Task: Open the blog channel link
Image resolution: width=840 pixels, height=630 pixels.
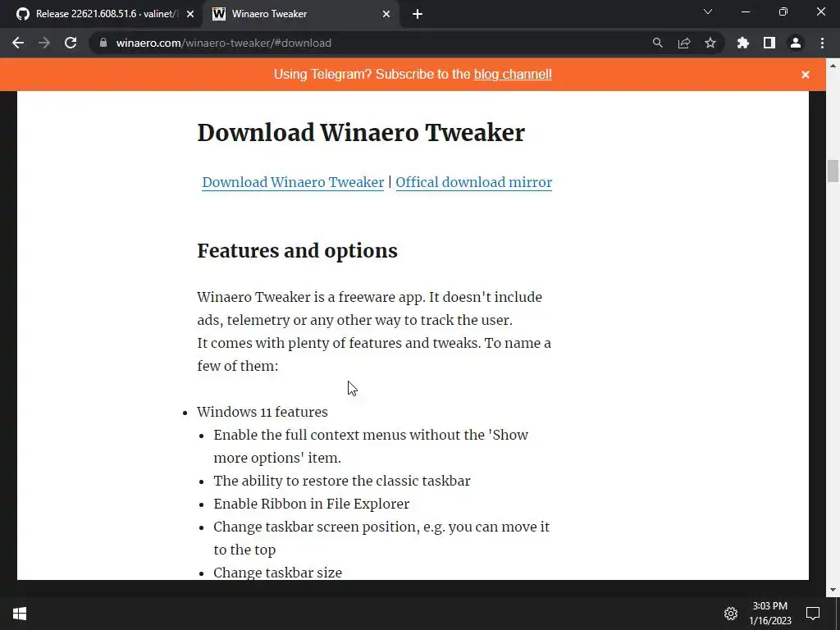Action: 513,74
